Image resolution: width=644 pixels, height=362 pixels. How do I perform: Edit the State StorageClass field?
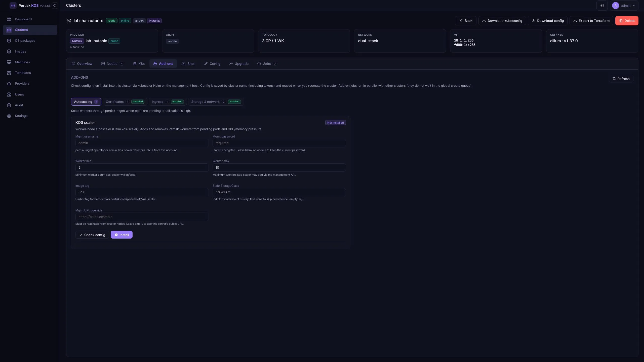279,192
